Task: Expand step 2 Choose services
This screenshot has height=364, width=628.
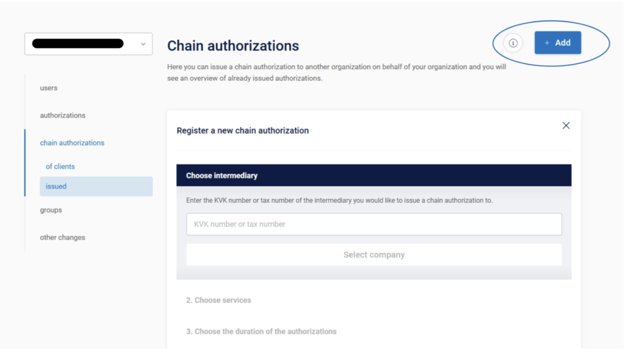Action: (x=219, y=300)
